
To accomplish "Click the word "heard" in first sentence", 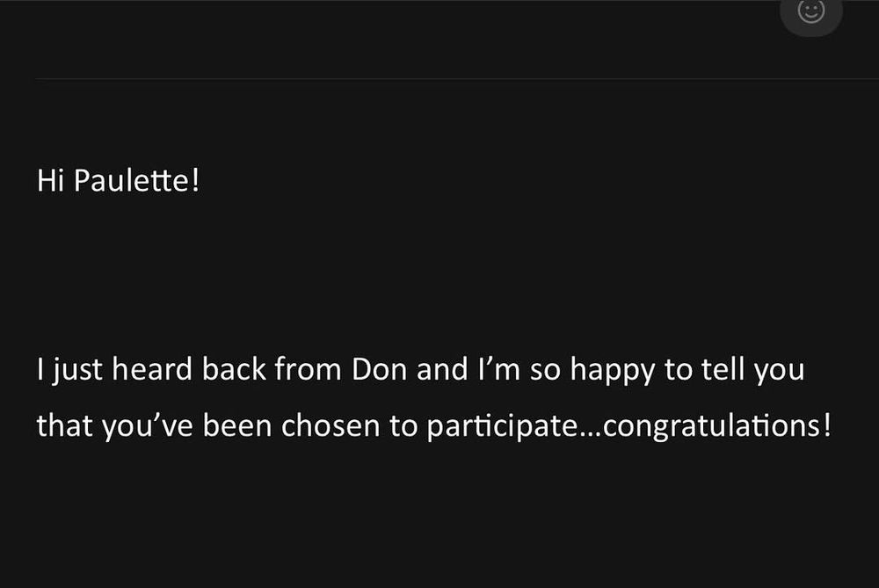I will (151, 369).
